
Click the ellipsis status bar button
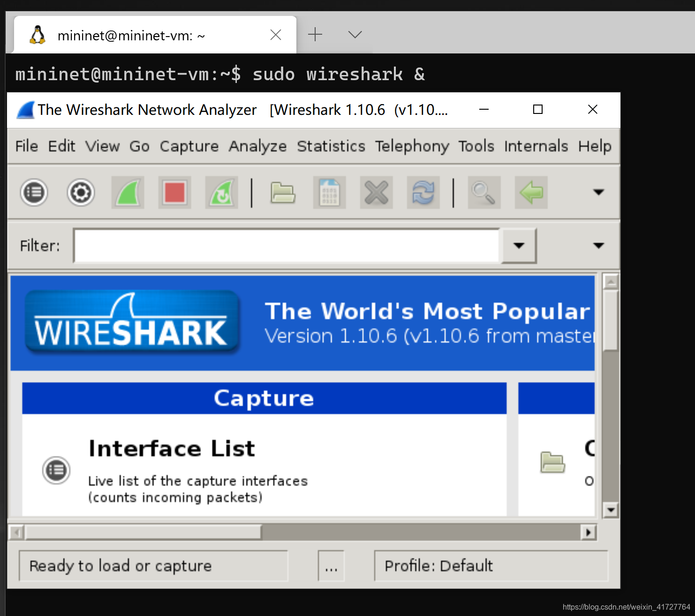pyautogui.click(x=331, y=566)
